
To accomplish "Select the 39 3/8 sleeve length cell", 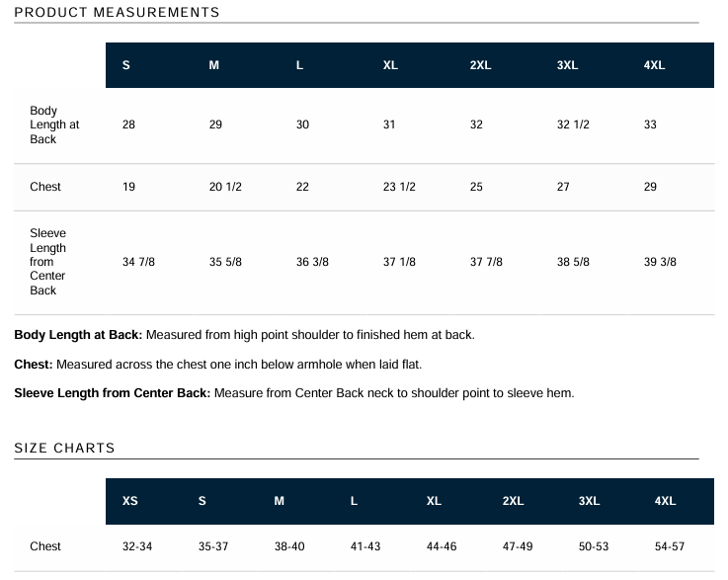I will coord(660,262).
